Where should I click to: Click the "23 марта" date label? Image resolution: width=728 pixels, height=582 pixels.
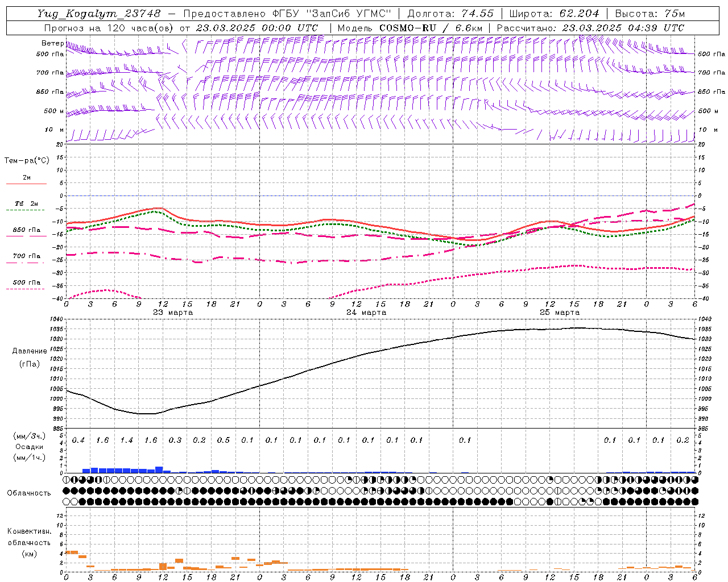[x=173, y=313]
